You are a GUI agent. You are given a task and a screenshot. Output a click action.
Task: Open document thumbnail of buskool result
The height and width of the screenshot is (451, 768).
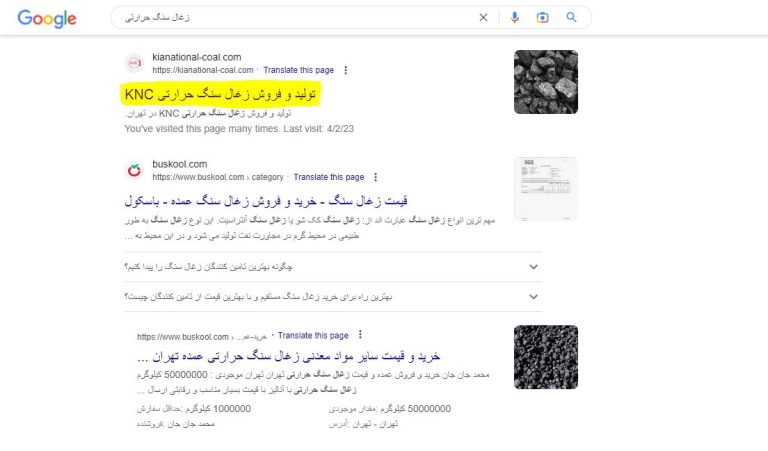[546, 189]
